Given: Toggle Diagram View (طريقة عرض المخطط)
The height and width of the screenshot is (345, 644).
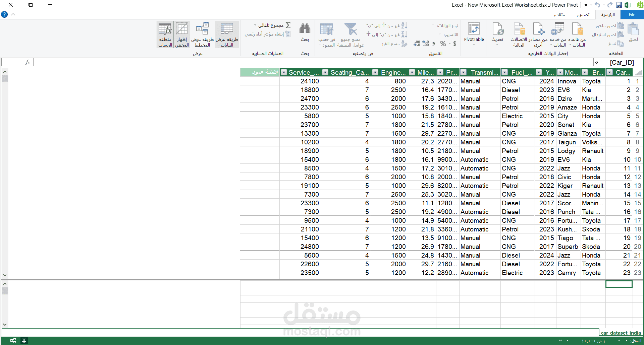Looking at the screenshot, I should [203, 34].
